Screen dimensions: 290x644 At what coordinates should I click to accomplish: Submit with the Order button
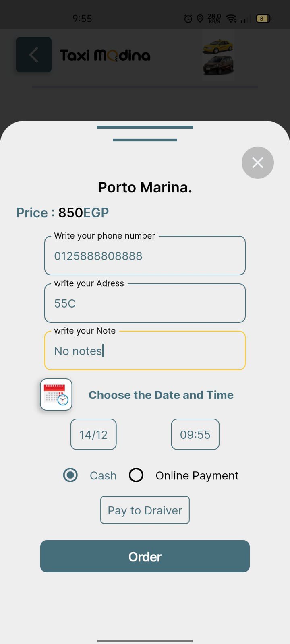click(145, 556)
